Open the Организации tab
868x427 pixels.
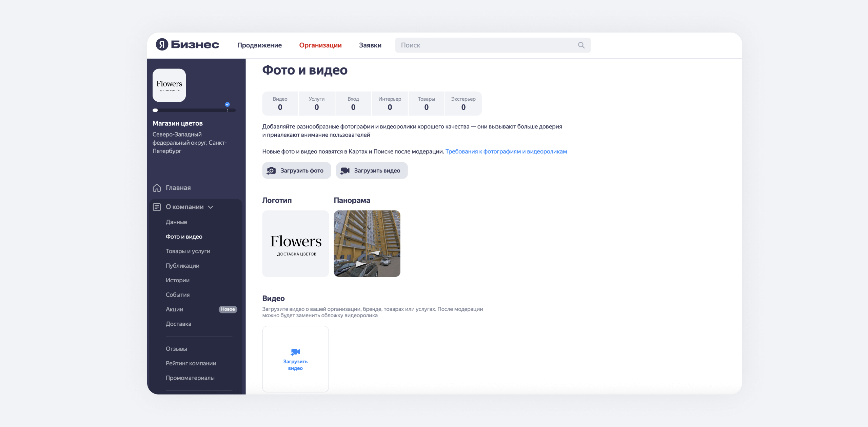(320, 45)
